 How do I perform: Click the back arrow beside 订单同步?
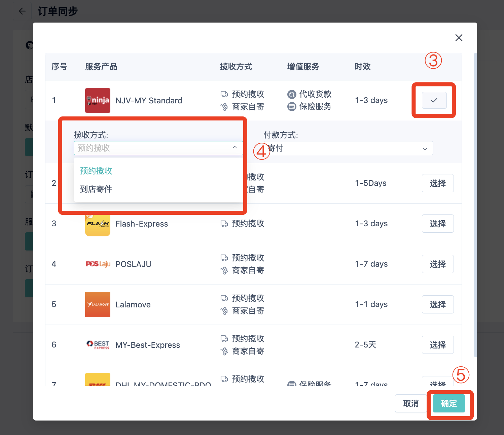click(22, 11)
